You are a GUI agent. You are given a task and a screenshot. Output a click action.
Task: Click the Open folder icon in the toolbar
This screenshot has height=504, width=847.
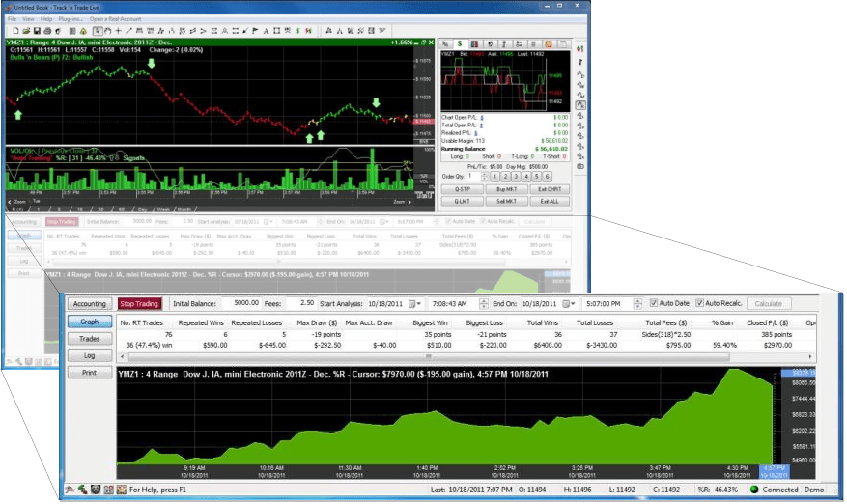tap(26, 31)
